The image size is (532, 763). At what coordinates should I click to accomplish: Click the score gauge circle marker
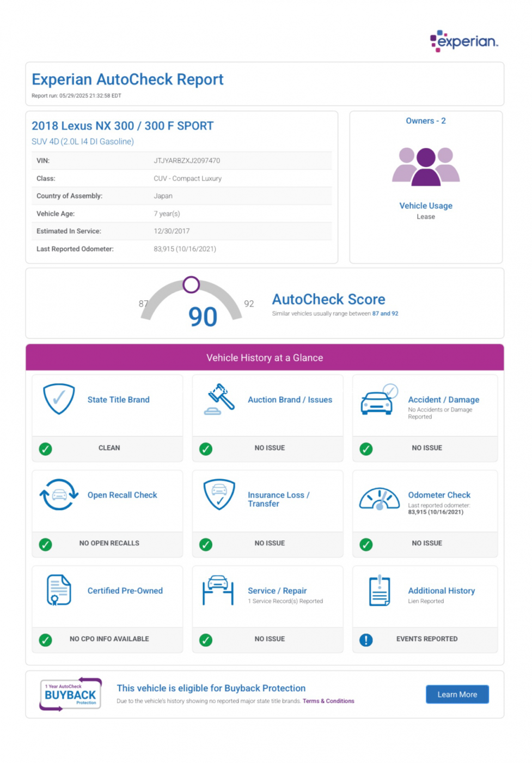coord(191,284)
